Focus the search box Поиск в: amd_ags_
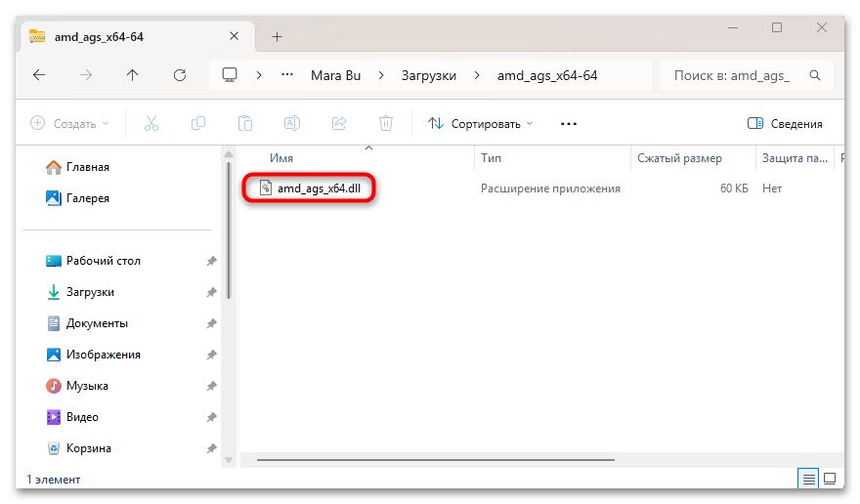Viewport: 860px width, 504px height. point(746,75)
